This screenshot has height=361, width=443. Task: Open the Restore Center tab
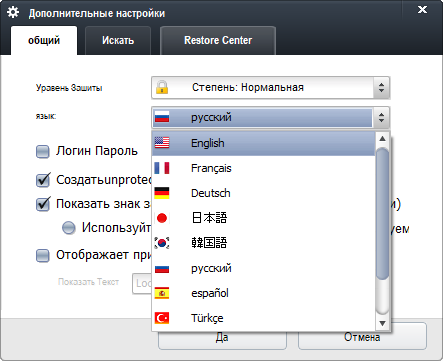coord(218,40)
